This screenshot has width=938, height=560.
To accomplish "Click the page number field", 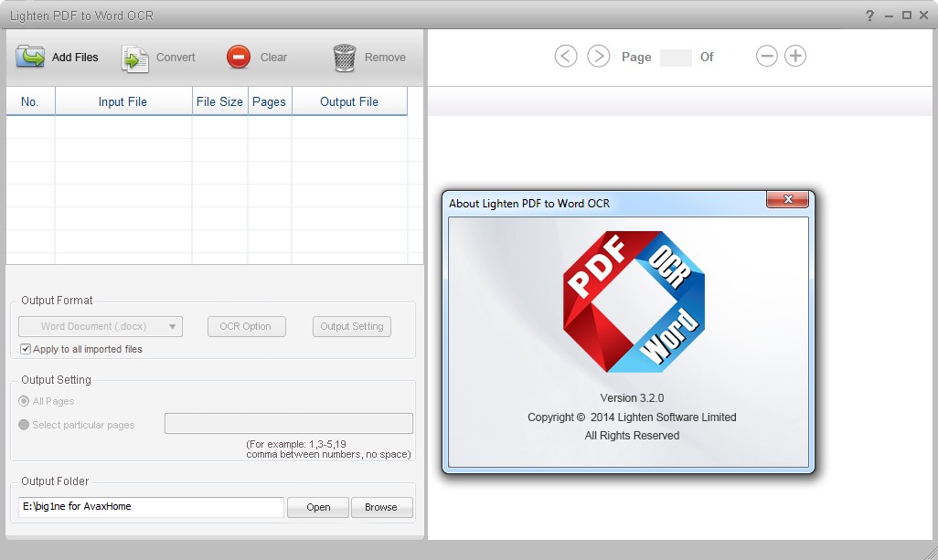I will pos(676,58).
